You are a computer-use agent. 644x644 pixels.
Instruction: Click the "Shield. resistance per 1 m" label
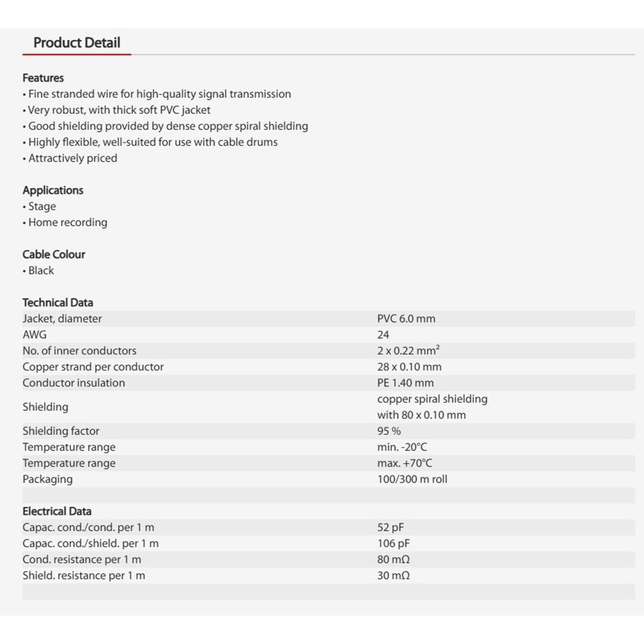[84, 576]
